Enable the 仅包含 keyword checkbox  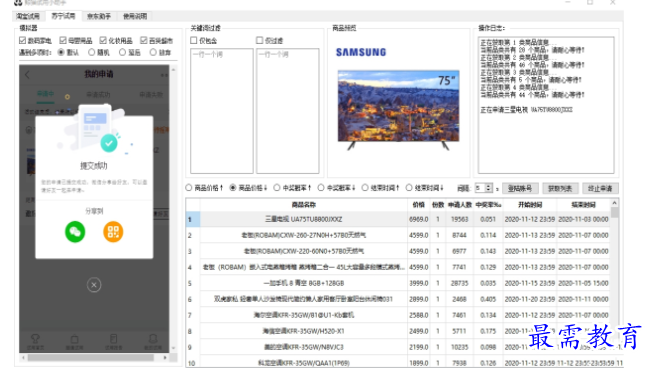(194, 40)
